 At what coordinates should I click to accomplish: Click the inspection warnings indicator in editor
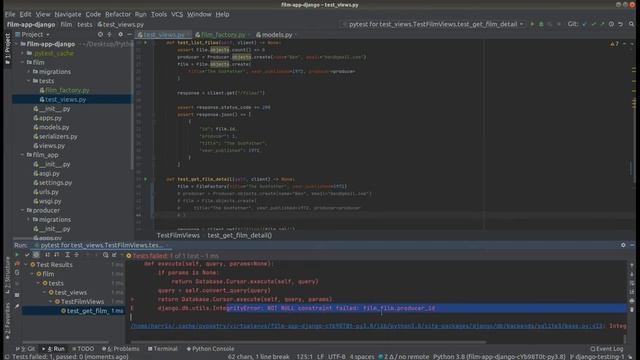coord(615,44)
